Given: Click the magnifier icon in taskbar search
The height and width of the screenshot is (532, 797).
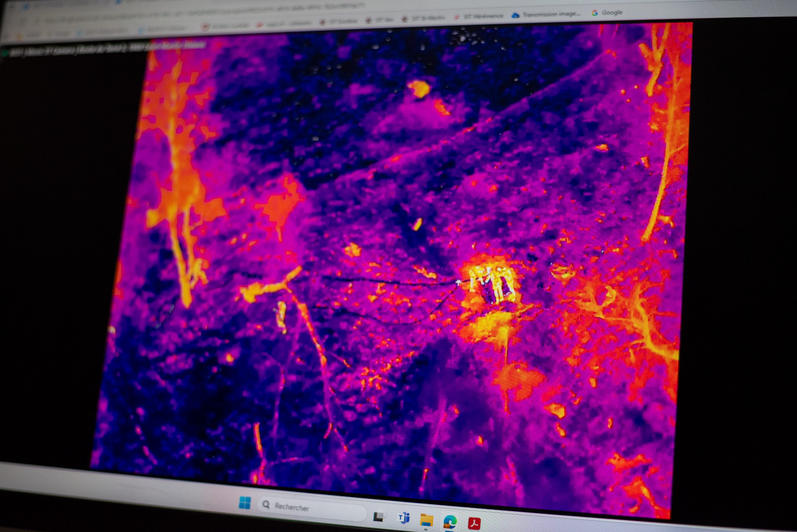Looking at the screenshot, I should [266, 505].
